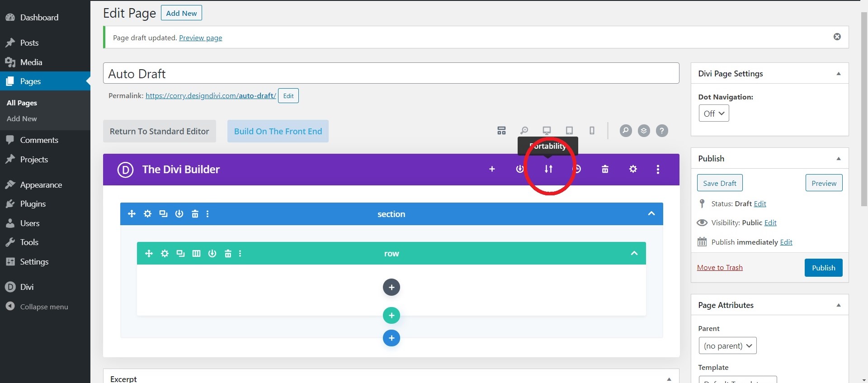Viewport: 868px width, 383px height.
Task: Open Dot Navigation dropdown
Action: (x=714, y=113)
